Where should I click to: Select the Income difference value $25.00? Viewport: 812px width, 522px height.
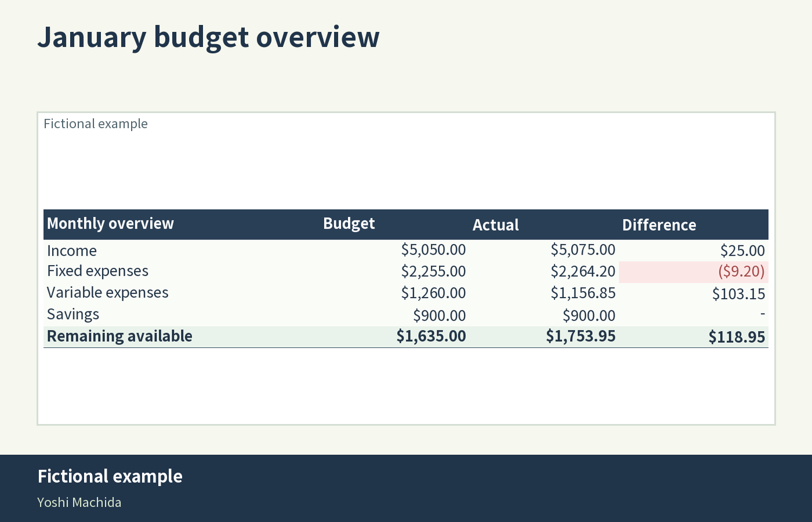(x=742, y=251)
